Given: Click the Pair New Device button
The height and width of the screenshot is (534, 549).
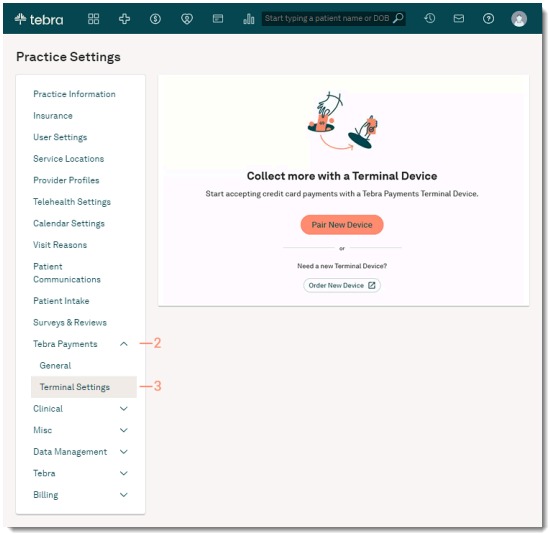Looking at the screenshot, I should (x=342, y=225).
